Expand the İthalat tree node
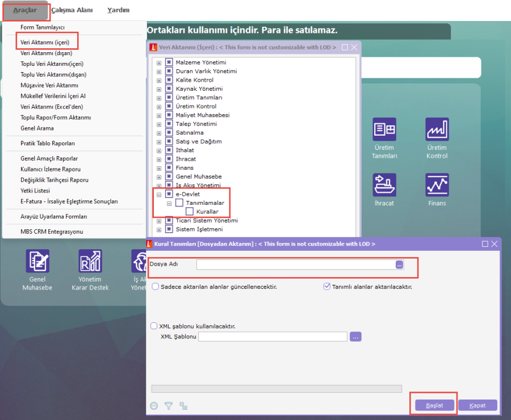511x420 pixels. 159,150
